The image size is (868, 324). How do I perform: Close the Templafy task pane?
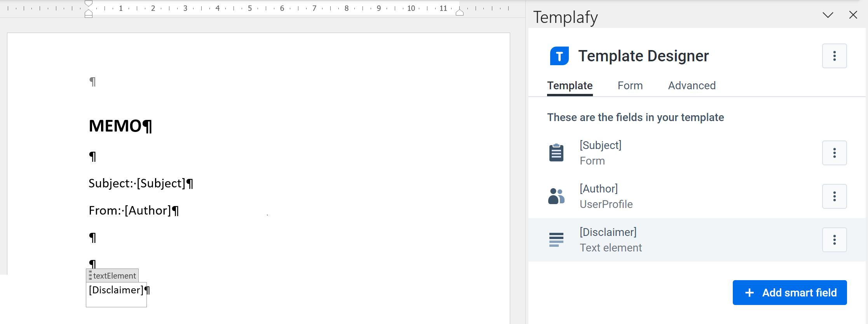tap(853, 15)
